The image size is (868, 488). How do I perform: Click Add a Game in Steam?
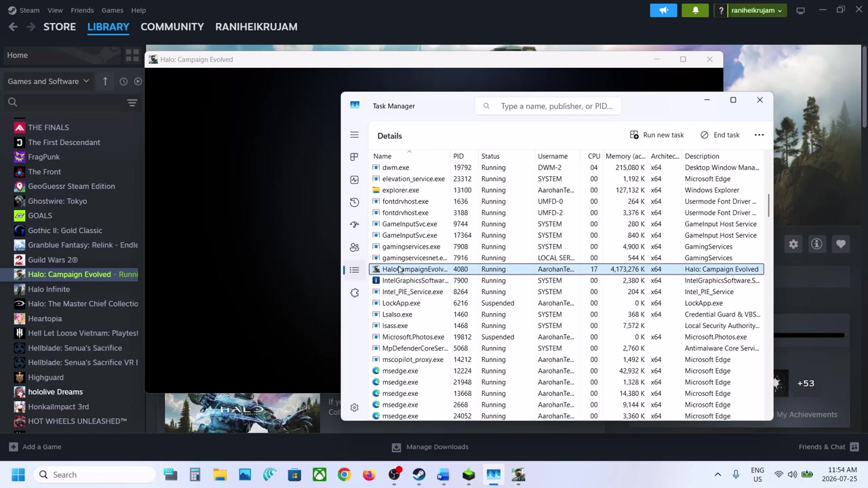(x=35, y=447)
